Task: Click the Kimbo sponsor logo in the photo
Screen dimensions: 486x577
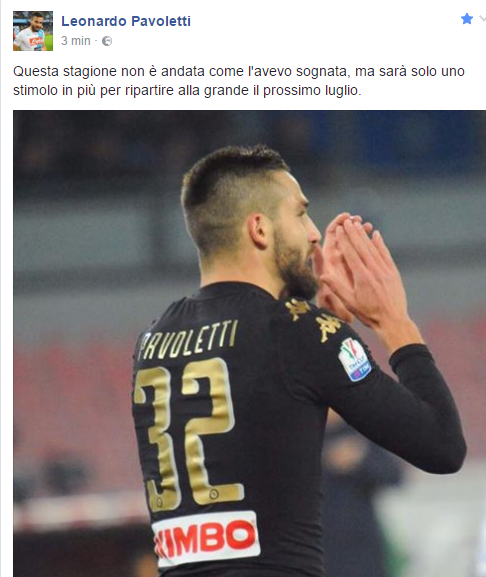Action: click(206, 537)
